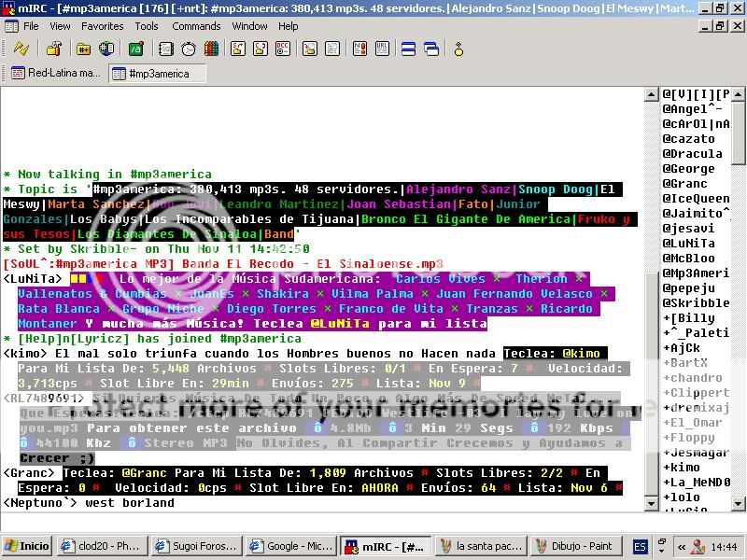
Task: Select @Angel^- in the nick list
Action: (692, 109)
